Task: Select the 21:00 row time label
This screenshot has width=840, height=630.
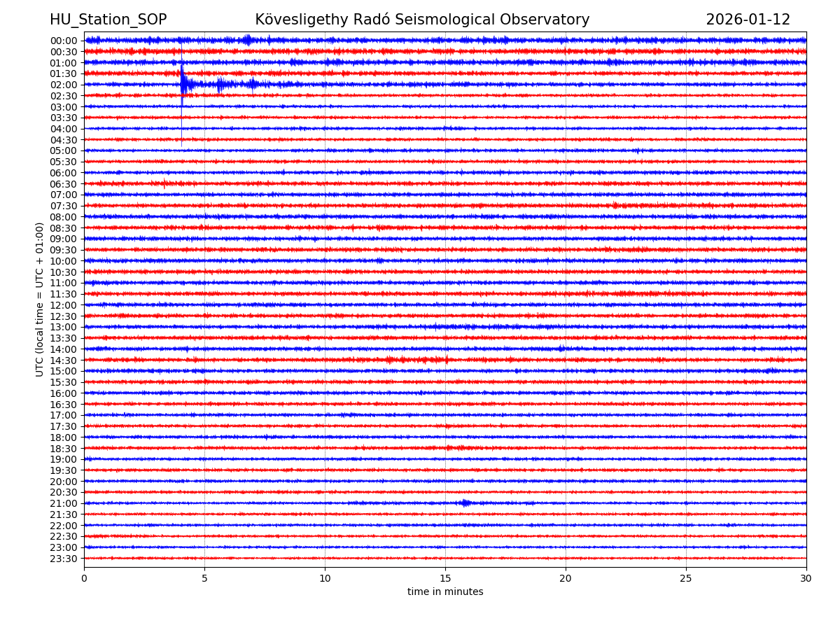Action: point(63,503)
